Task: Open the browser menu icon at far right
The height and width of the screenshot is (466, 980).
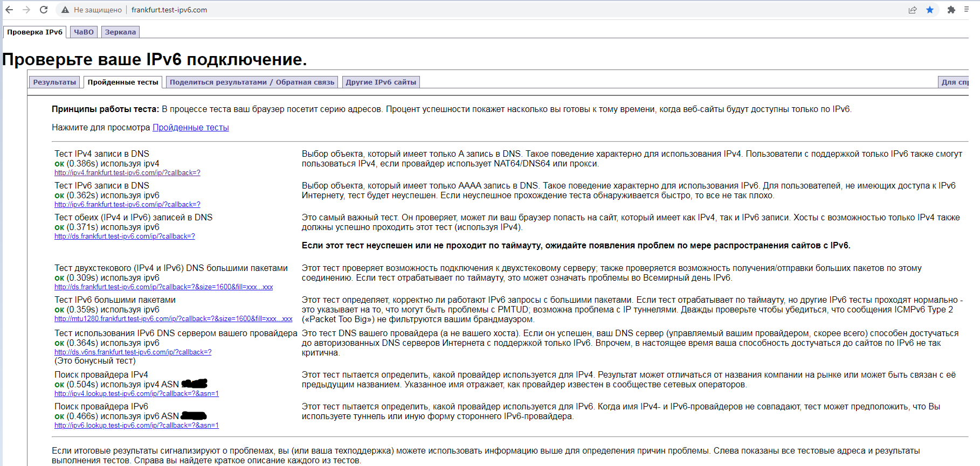Action: tap(967, 9)
